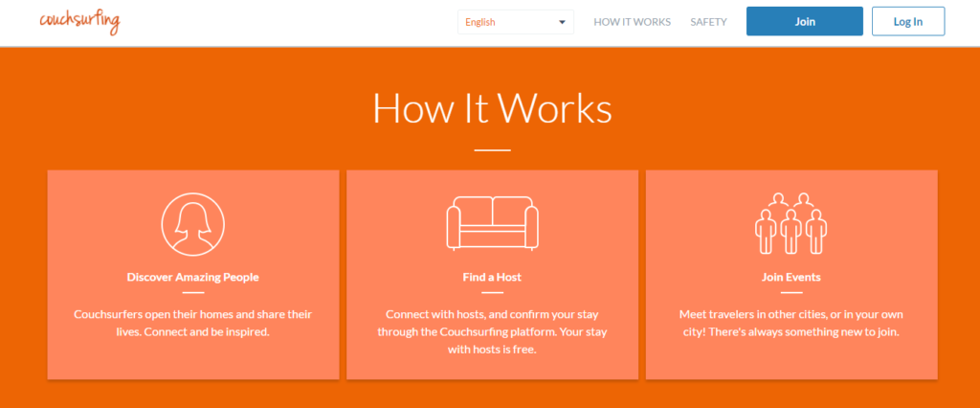
Task: Click the blue Join button
Action: 805,21
